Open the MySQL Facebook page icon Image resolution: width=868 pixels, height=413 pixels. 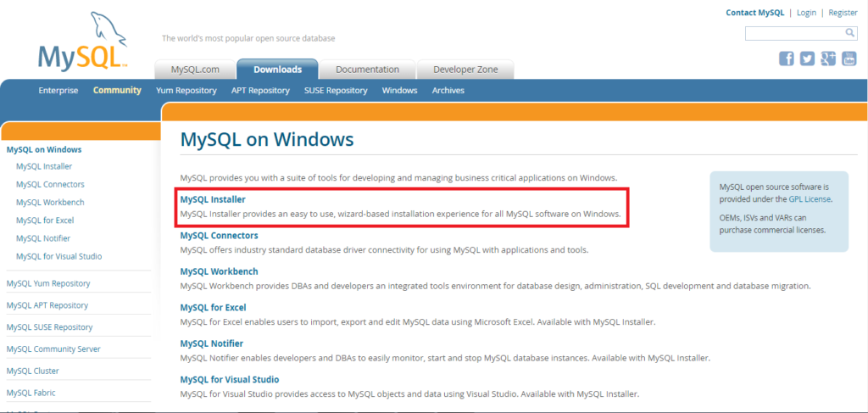(x=787, y=59)
